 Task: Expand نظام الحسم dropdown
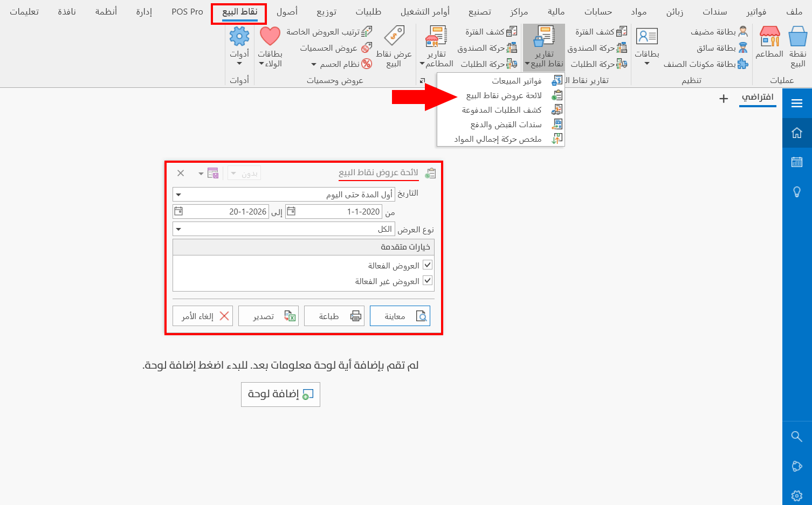pyautogui.click(x=342, y=64)
